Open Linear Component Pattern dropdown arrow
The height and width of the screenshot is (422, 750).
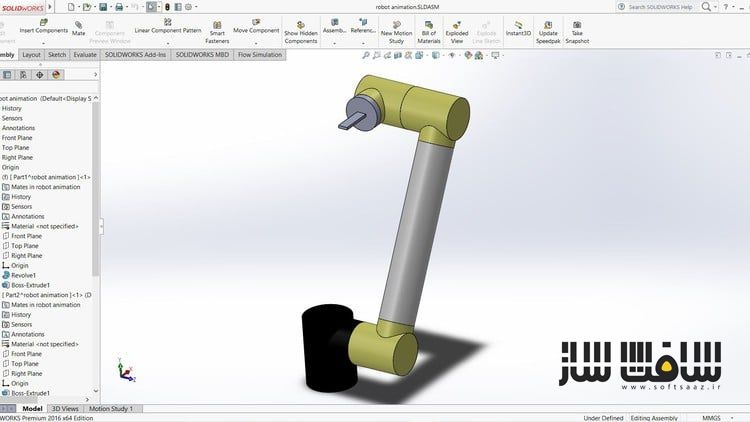pyautogui.click(x=168, y=44)
